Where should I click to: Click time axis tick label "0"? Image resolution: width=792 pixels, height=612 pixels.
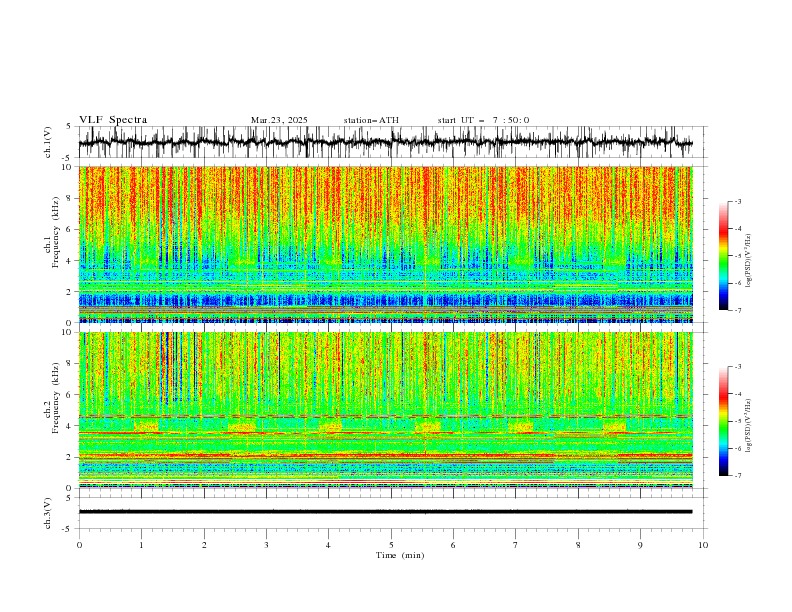(x=79, y=545)
